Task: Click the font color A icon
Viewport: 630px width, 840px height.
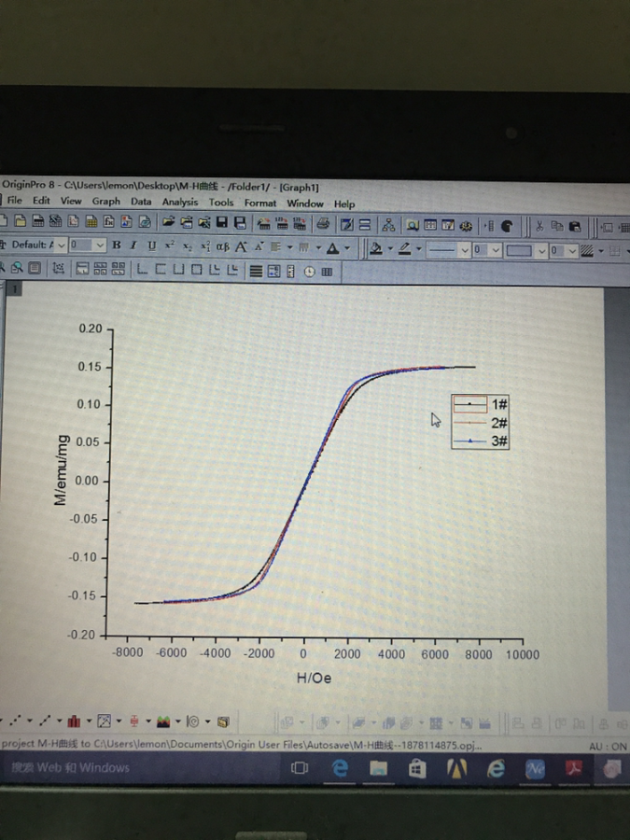Action: [x=332, y=248]
